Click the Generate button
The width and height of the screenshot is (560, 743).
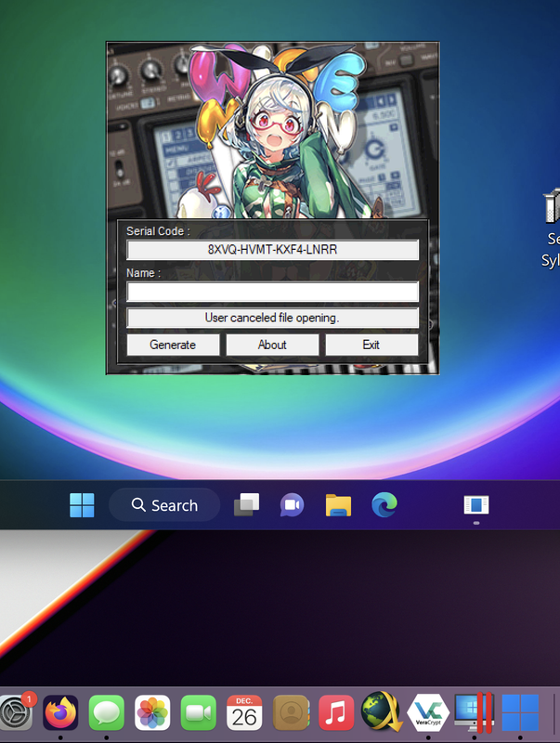point(173,345)
